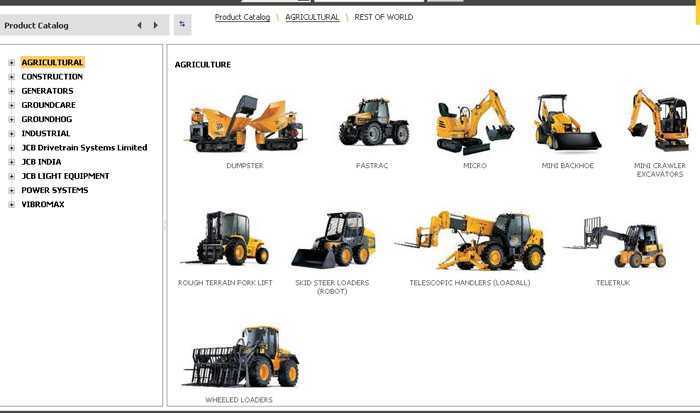This screenshot has width=700, height=413.
Task: Click the WHEELED LOADERS caption
Action: tap(239, 400)
